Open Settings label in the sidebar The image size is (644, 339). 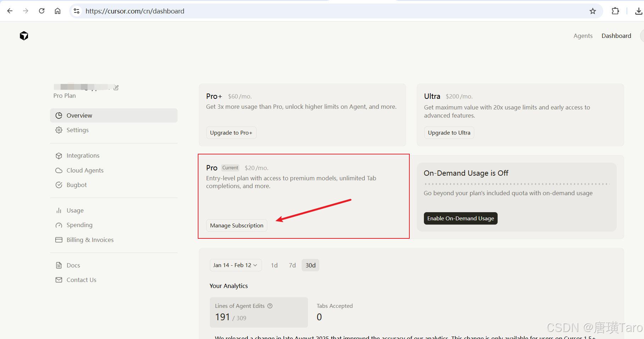78,130
